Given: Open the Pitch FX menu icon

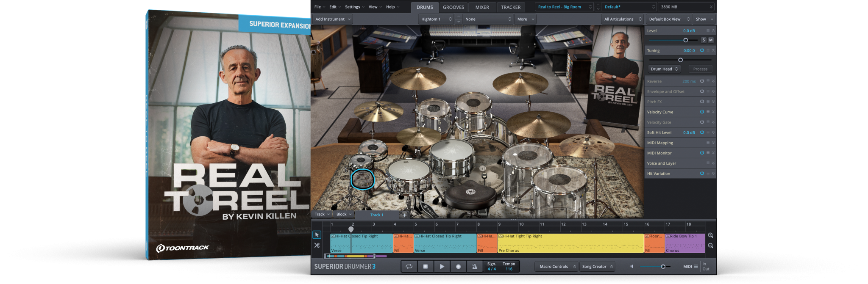Looking at the screenshot, I should [x=708, y=102].
